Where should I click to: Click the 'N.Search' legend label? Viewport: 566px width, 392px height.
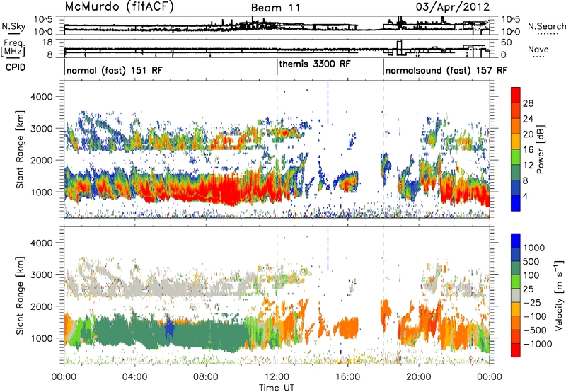[547, 26]
